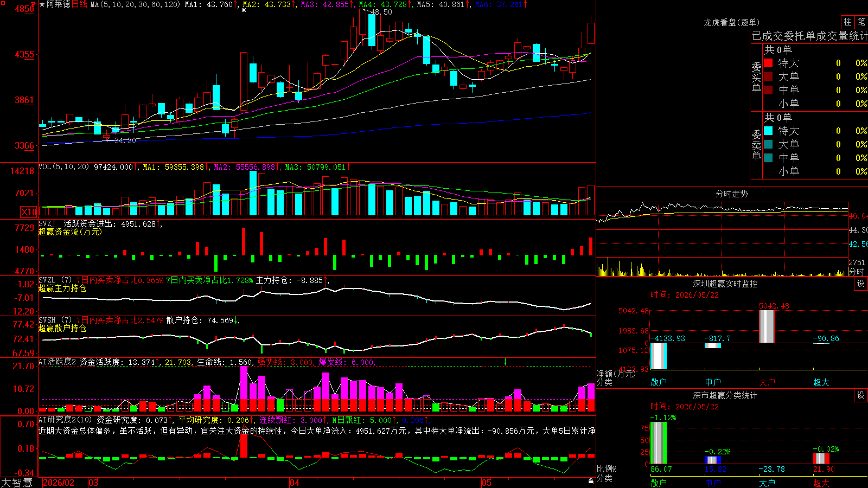This screenshot has height=488, width=868.
Task: Click the 超赢主力持仓 label
Action: tap(62, 288)
